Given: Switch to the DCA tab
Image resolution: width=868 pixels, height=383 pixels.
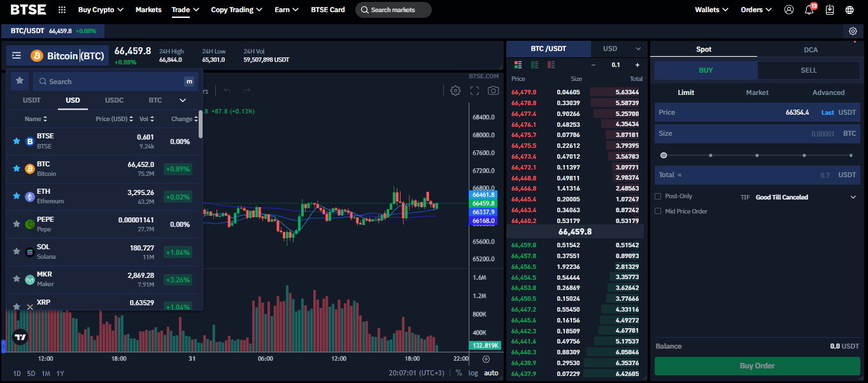Looking at the screenshot, I should (811, 49).
